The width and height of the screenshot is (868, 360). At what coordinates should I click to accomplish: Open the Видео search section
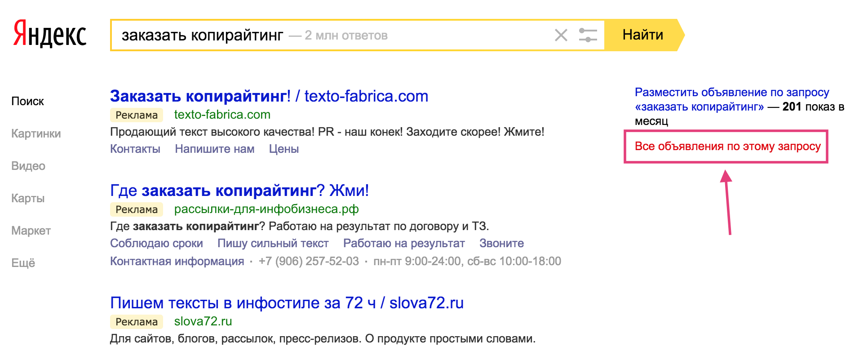pos(28,166)
